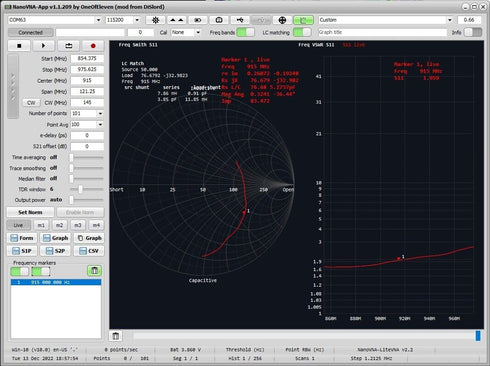Click the Set Norm button
Screen dimensions: 490x366
pyautogui.click(x=30, y=212)
